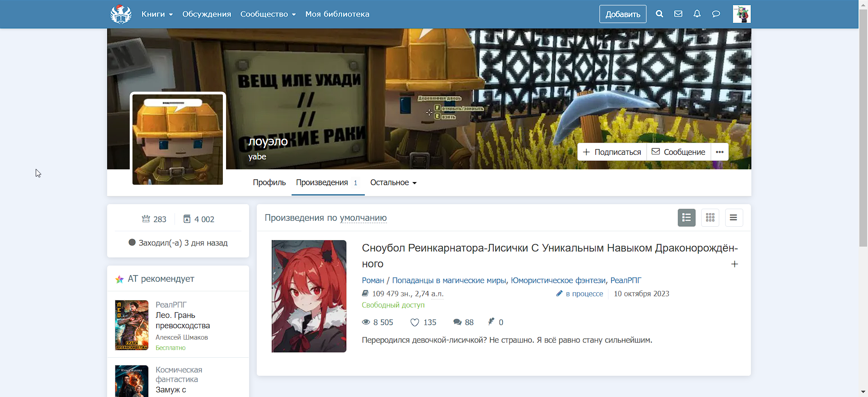Click the heart likes icon on book
868x397 pixels.
(x=415, y=322)
